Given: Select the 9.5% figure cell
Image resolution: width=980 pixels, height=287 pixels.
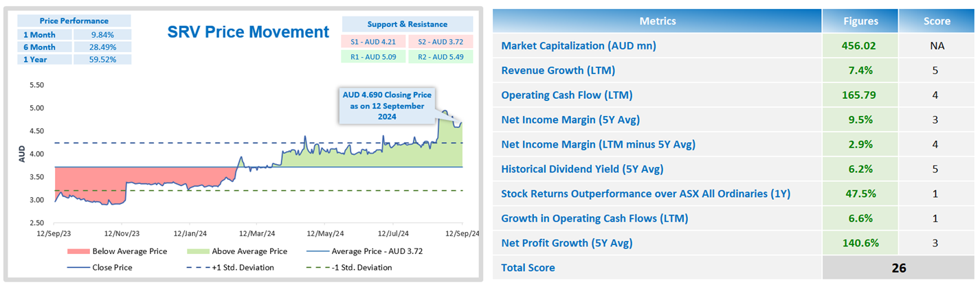Looking at the screenshot, I should coord(860,120).
